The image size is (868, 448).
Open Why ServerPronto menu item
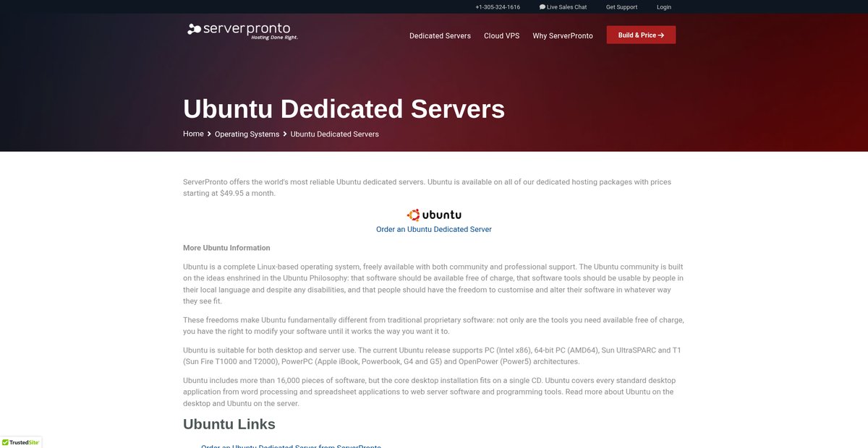(563, 35)
